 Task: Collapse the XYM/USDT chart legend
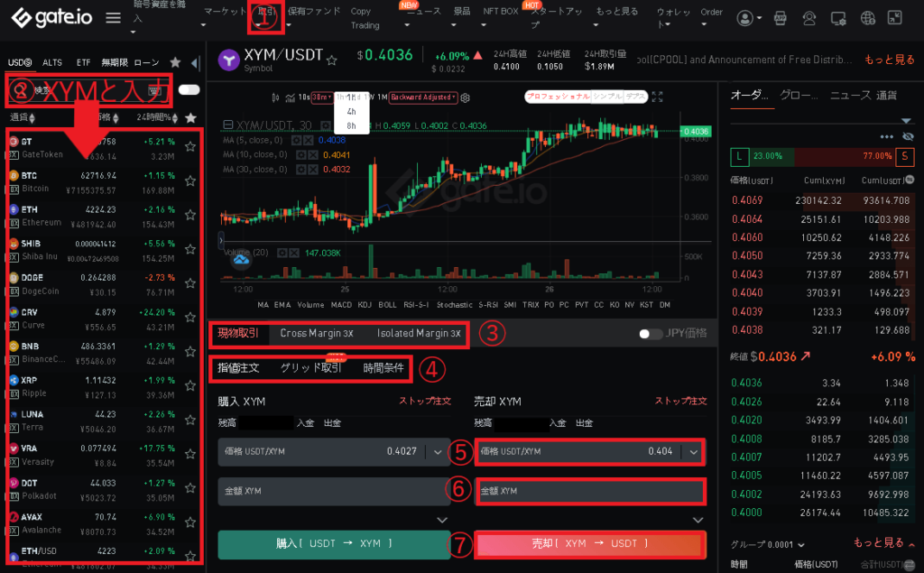228,125
